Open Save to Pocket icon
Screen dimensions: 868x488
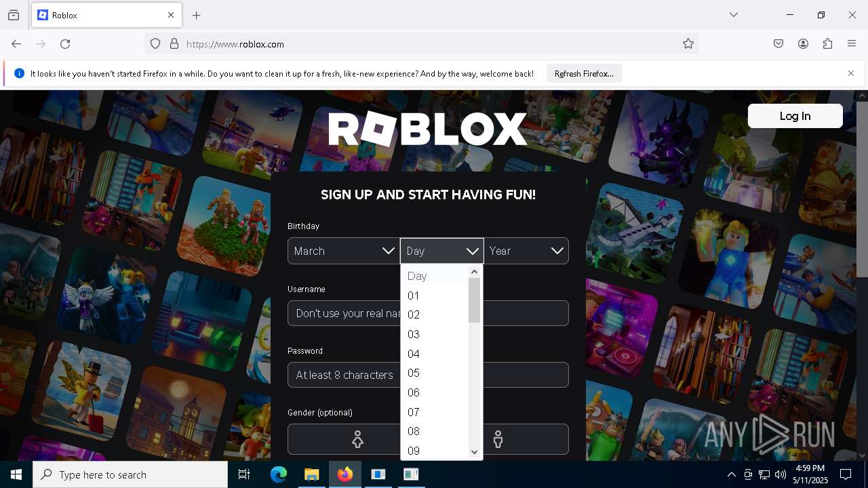(x=778, y=44)
